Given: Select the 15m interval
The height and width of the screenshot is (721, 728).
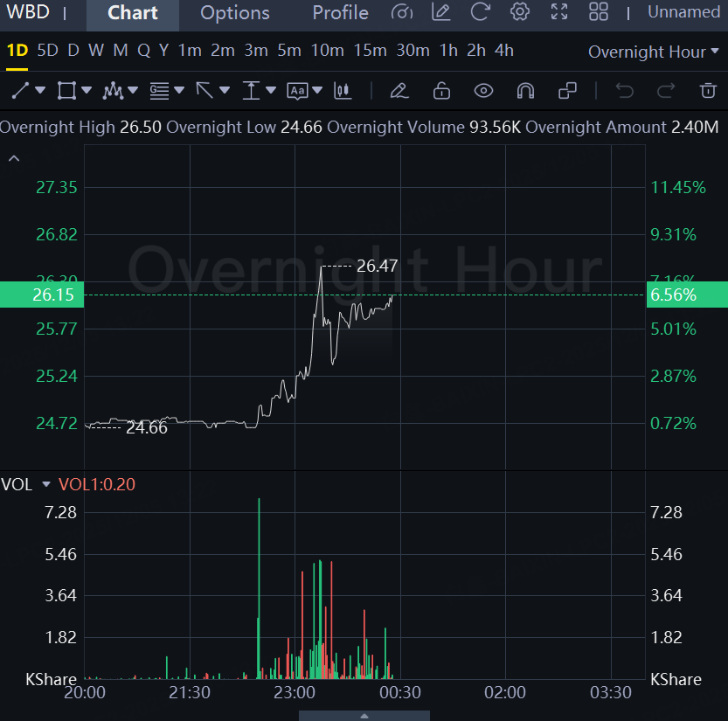Looking at the screenshot, I should click(370, 50).
